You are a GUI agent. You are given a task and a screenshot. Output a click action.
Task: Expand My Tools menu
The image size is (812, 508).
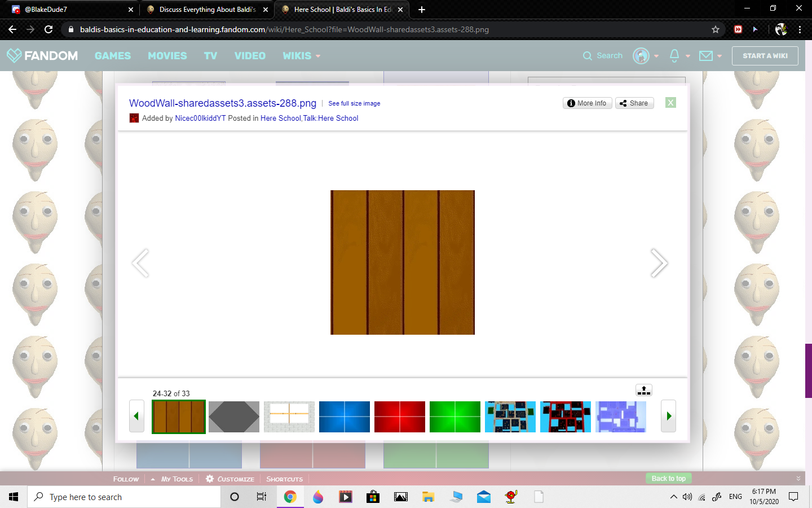[x=172, y=479]
